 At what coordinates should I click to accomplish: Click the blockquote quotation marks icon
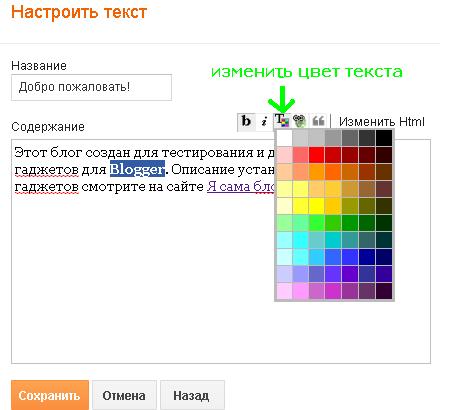318,121
